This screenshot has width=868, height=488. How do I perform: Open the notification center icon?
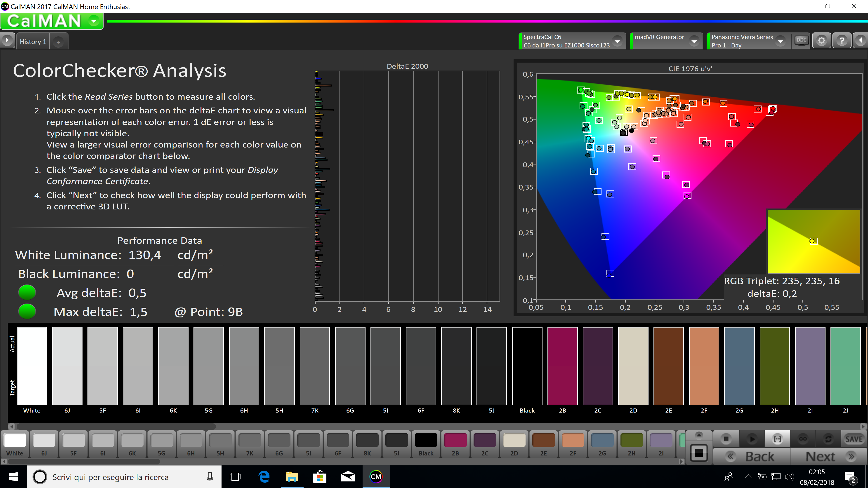[850, 477]
